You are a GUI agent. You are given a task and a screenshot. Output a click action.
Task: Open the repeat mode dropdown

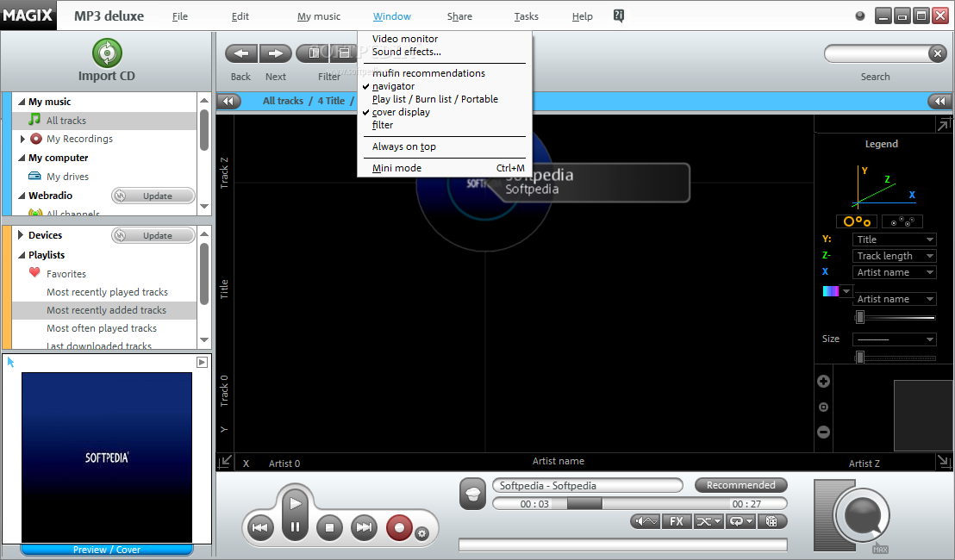[740, 521]
